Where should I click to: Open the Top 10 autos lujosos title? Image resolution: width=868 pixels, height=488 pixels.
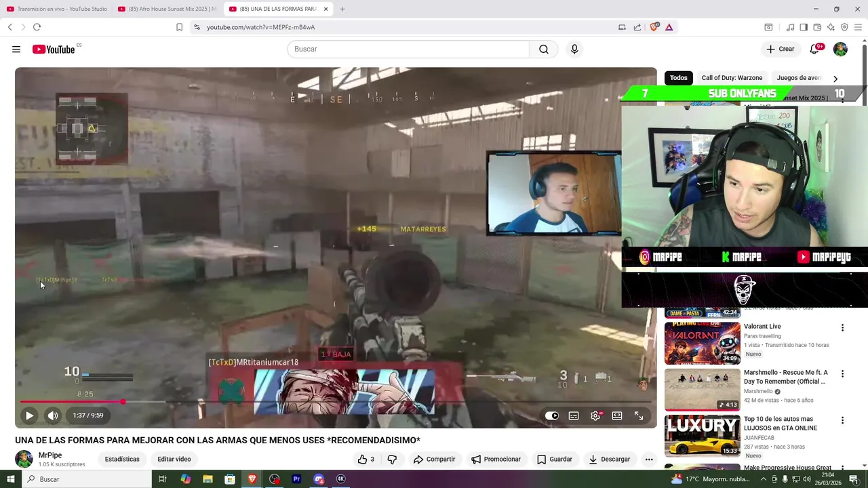click(781, 424)
